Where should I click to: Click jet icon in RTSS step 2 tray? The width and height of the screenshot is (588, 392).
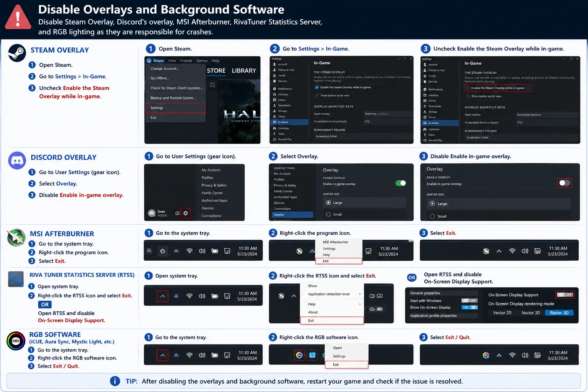pyautogui.click(x=281, y=296)
